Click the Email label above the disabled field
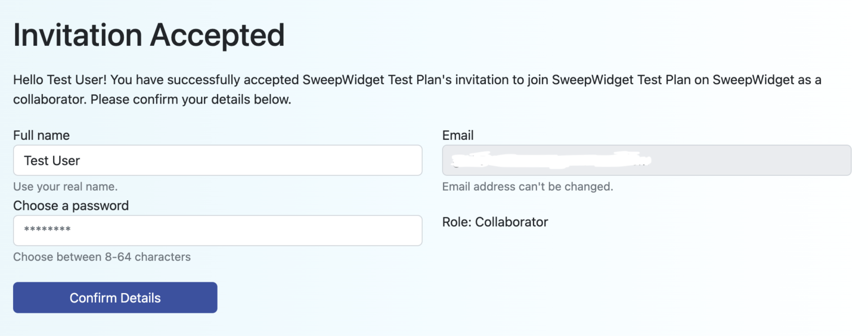 coord(458,135)
